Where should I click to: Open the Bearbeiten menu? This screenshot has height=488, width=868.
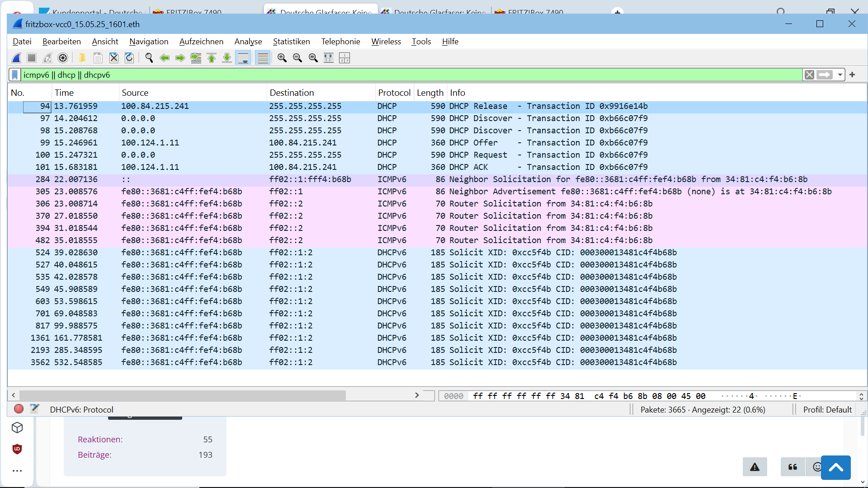pyautogui.click(x=61, y=42)
